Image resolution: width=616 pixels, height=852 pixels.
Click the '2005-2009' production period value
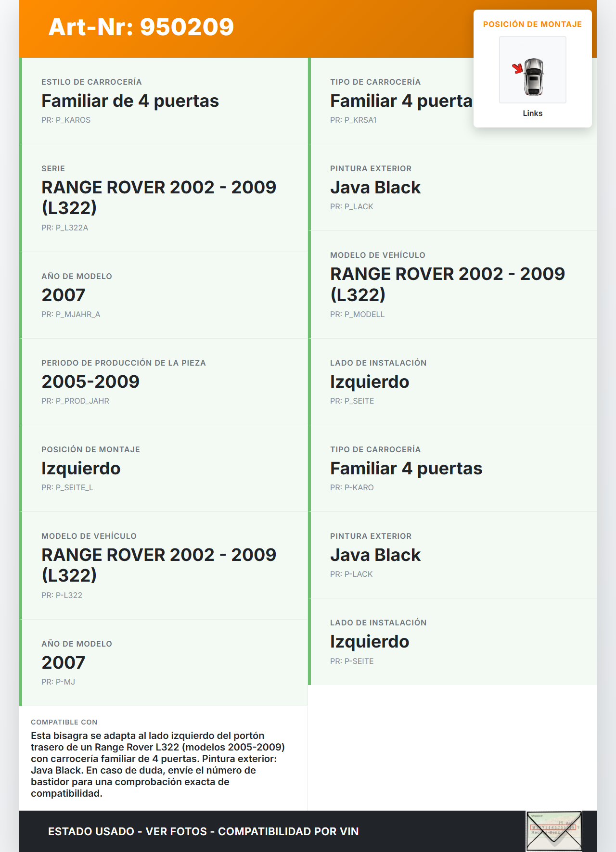90,382
